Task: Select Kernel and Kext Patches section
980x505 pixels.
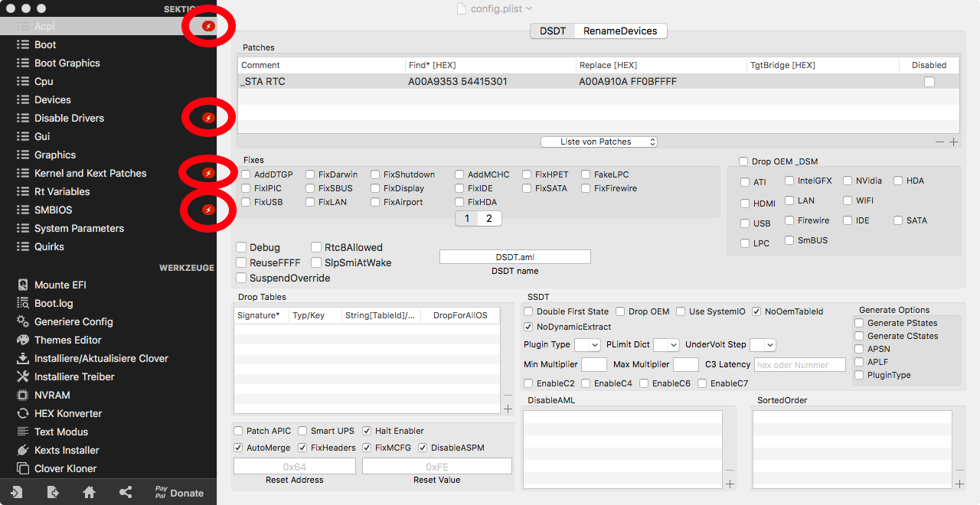Action: coord(90,173)
